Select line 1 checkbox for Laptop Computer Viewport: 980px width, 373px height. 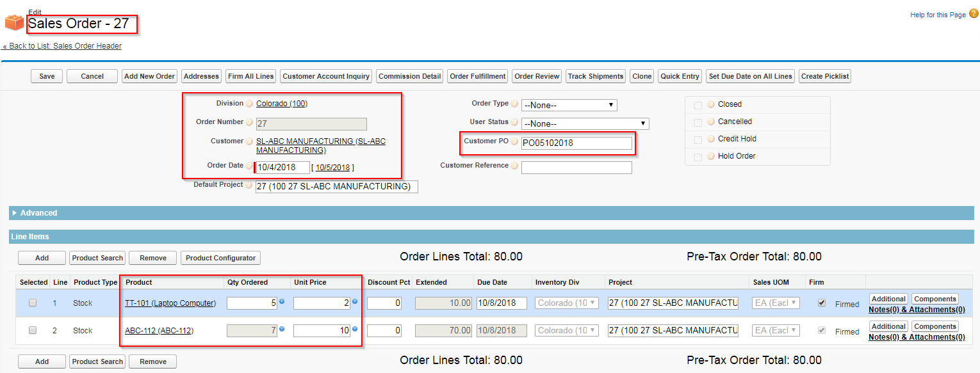click(33, 303)
